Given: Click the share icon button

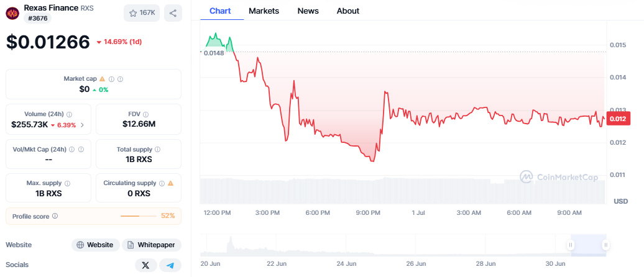Looking at the screenshot, I should (173, 13).
